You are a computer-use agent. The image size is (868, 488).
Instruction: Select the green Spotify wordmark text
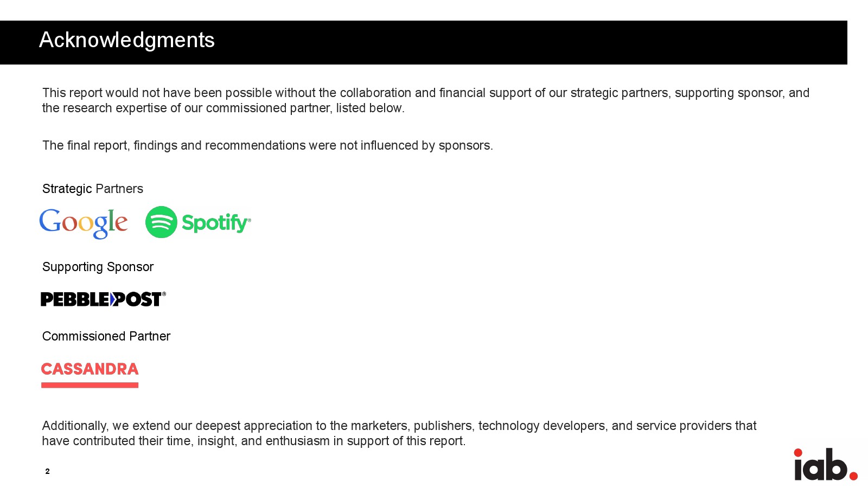click(216, 223)
